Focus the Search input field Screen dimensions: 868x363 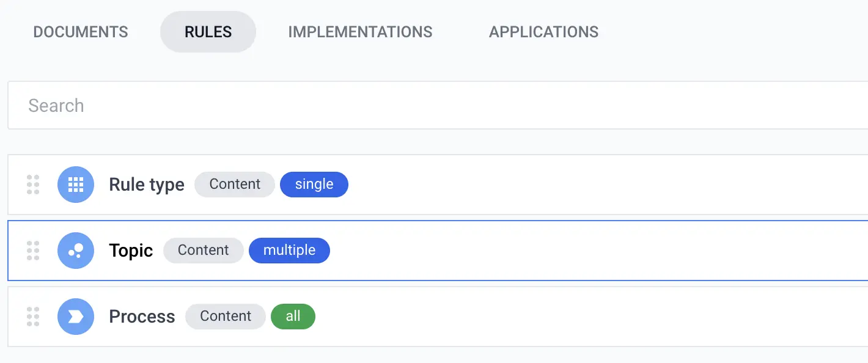(438, 105)
